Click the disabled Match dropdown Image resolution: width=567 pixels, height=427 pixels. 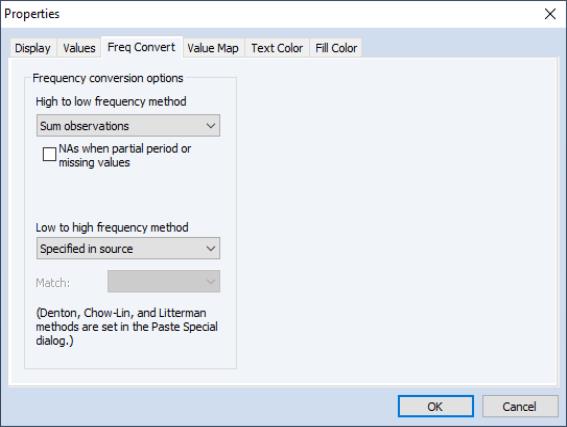coord(163,281)
